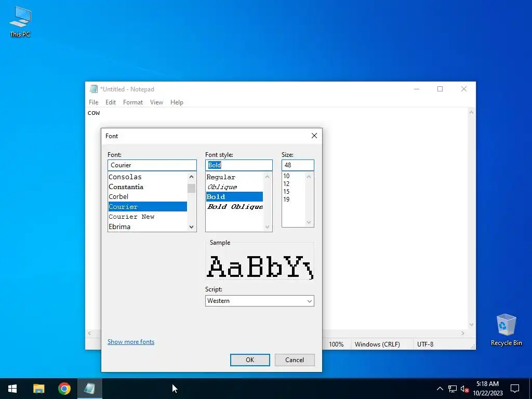Click font list scroll up arrow
This screenshot has width=532, height=399.
click(191, 177)
